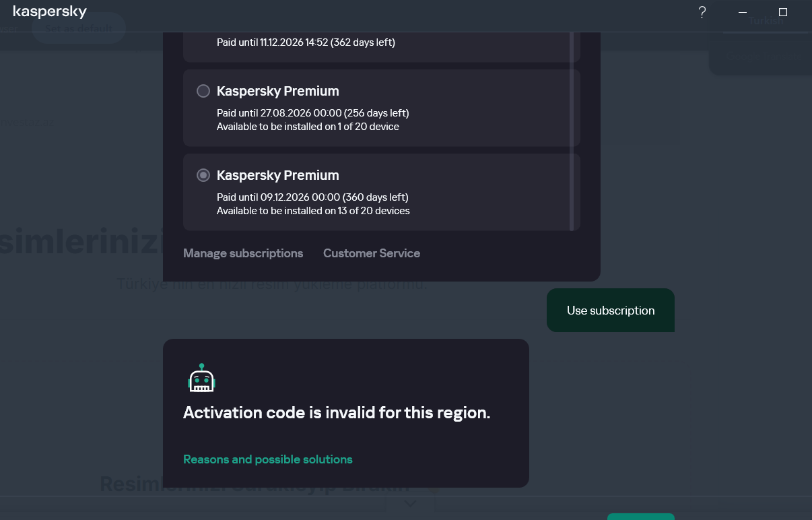Click 'Available to be installed on 13 of 20 devices'

313,211
